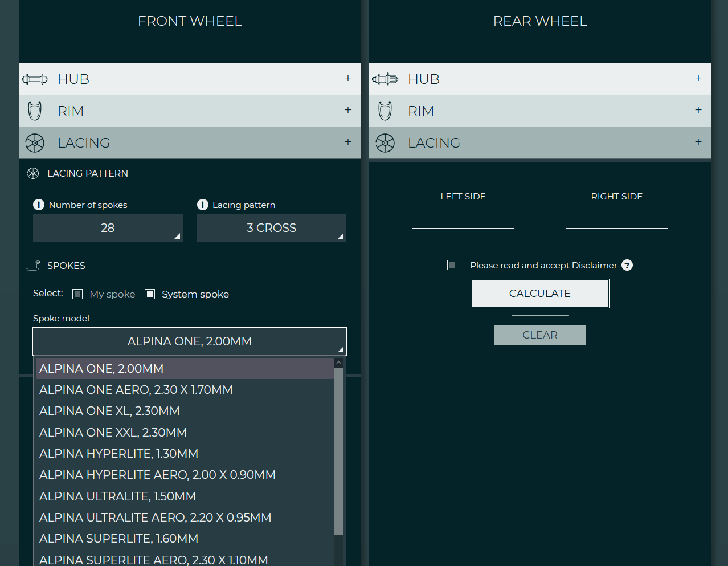Click the System spoke label text
This screenshot has height=566, width=728.
coord(195,294)
